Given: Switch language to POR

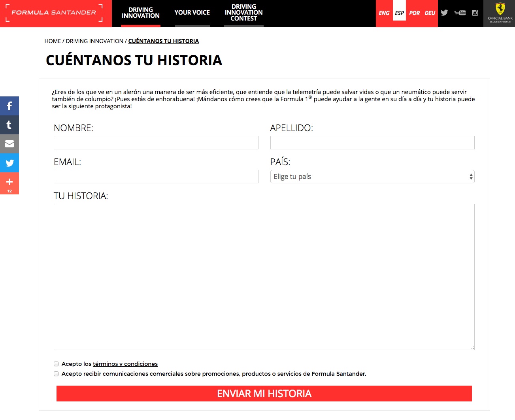Looking at the screenshot, I should (x=415, y=13).
